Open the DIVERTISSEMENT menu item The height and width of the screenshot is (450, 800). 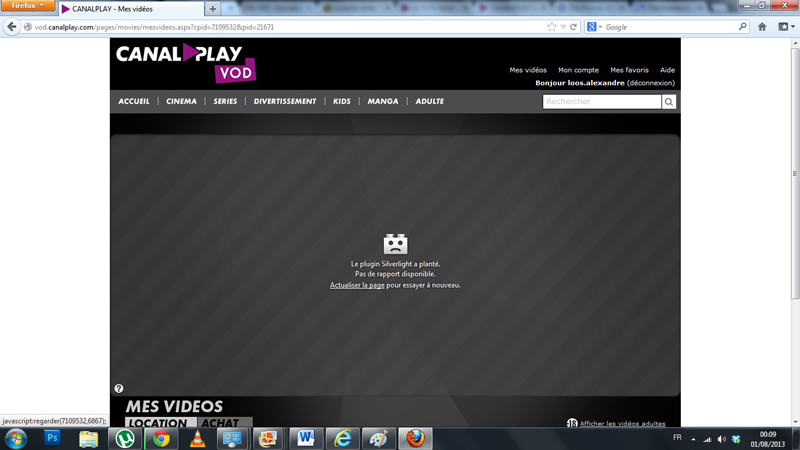coord(285,102)
